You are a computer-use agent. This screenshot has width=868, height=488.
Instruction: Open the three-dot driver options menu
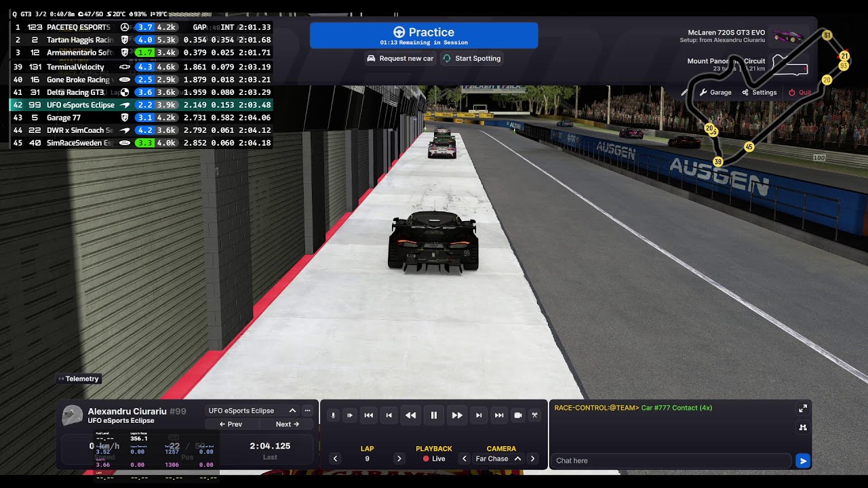307,411
